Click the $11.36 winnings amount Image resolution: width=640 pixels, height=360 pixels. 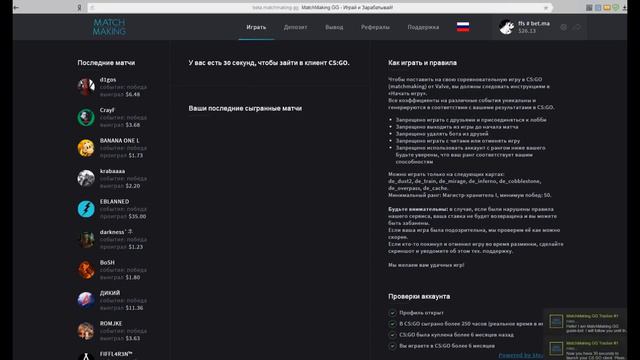134,308
